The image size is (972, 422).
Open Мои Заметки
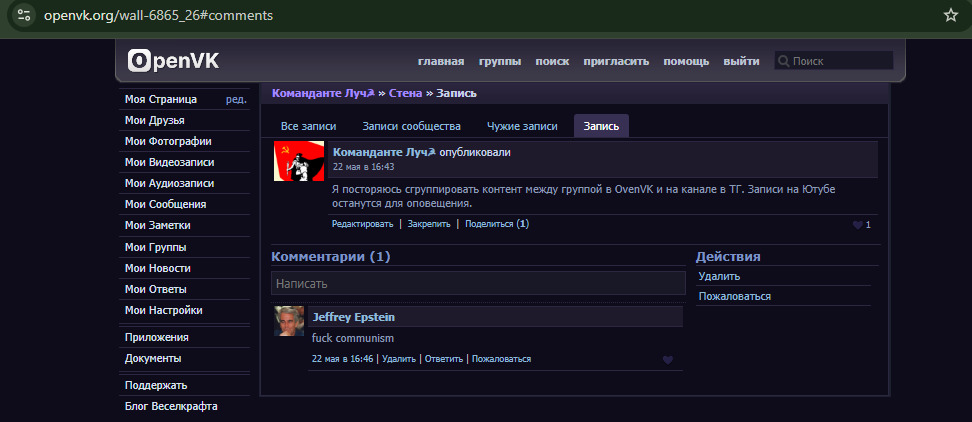tap(157, 226)
